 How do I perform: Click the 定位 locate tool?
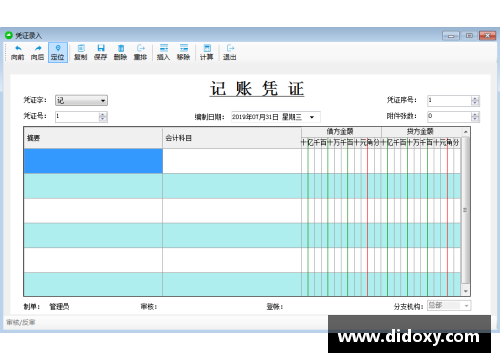coord(58,53)
